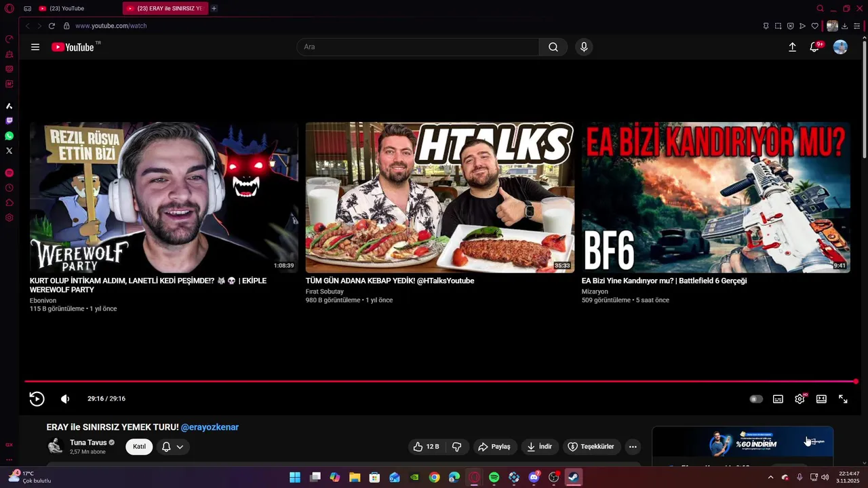Open the weather widget 17°C
Screen dimensions: 868x488
pos(28,477)
